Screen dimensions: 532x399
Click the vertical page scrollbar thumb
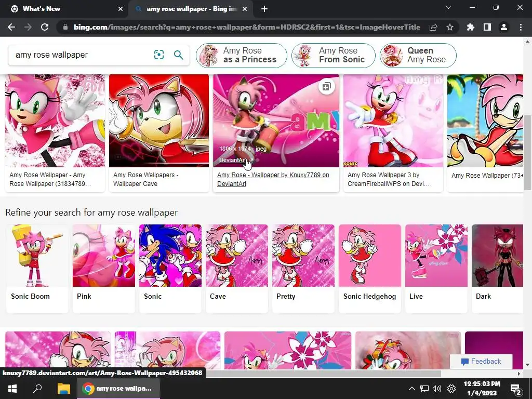point(527,153)
